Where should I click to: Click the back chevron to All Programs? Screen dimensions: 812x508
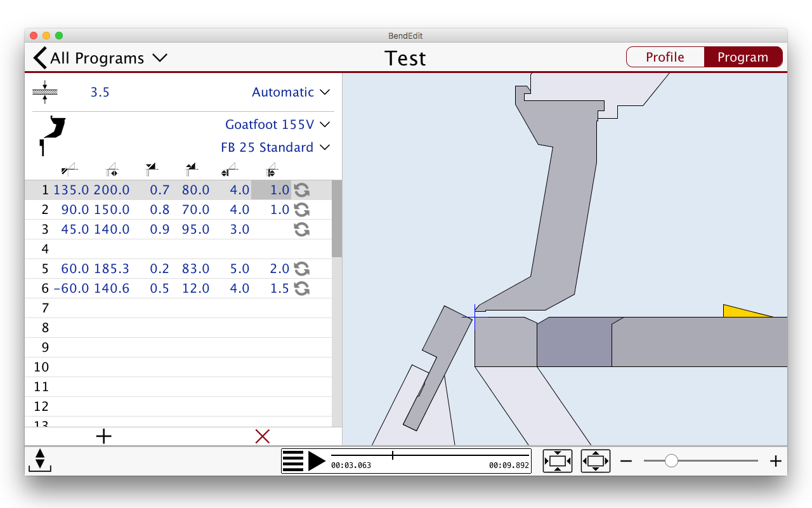[x=41, y=58]
